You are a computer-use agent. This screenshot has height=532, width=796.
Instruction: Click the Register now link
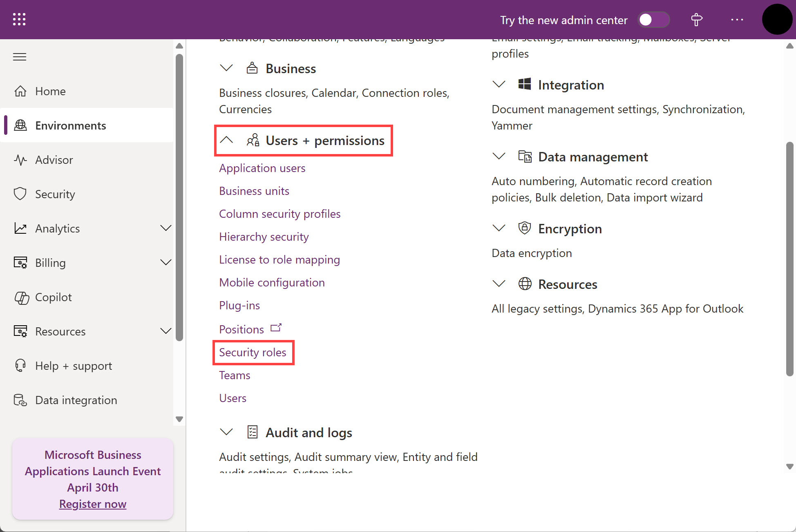(93, 504)
